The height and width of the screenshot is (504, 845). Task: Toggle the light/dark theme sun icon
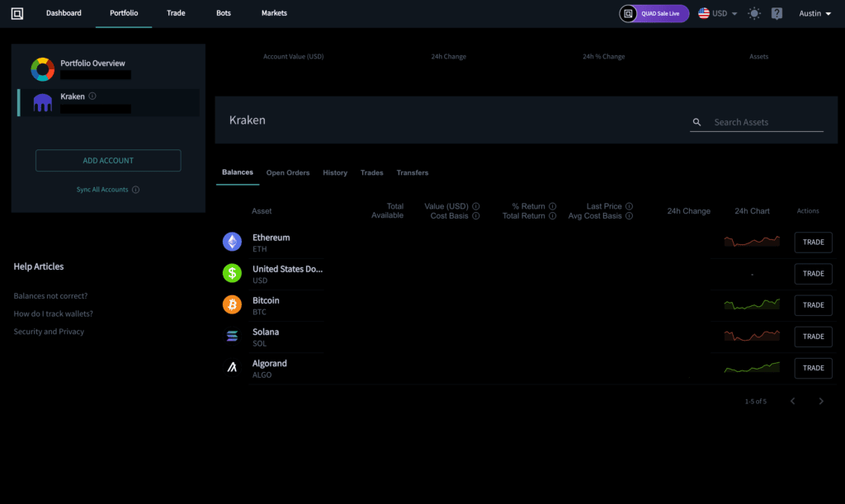[754, 13]
